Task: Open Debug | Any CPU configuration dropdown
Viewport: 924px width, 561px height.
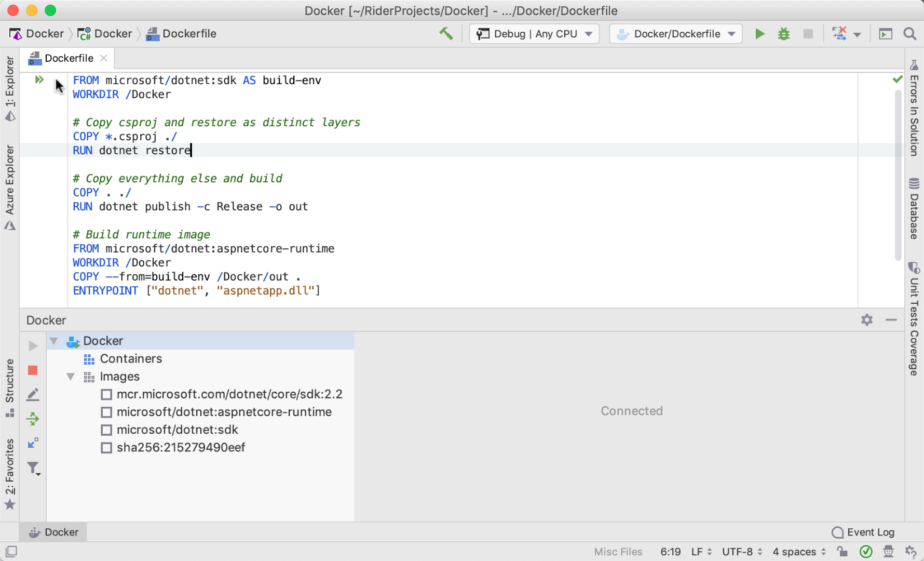Action: click(x=534, y=34)
